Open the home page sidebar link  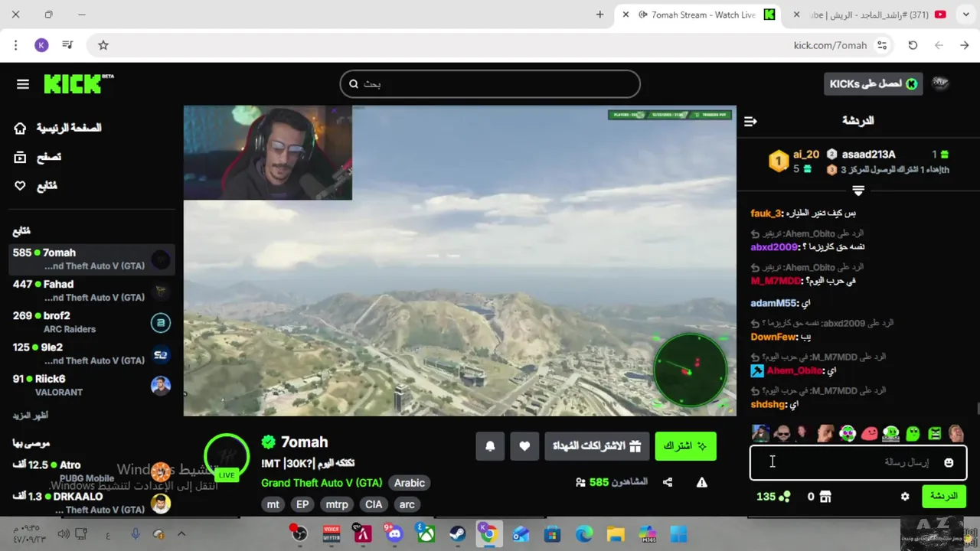[58, 128]
